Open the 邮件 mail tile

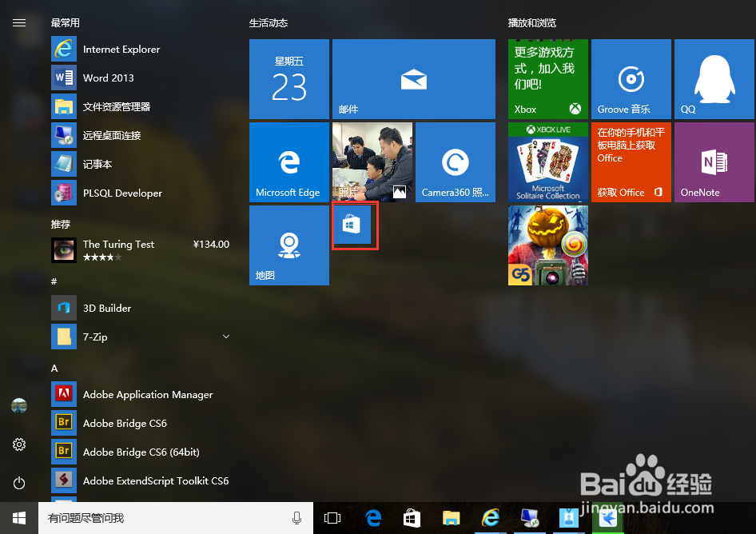(x=414, y=79)
